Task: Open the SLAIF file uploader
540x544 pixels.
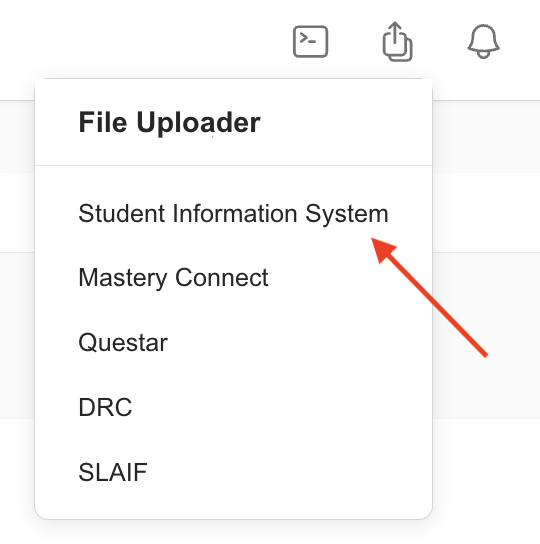Action: click(113, 472)
